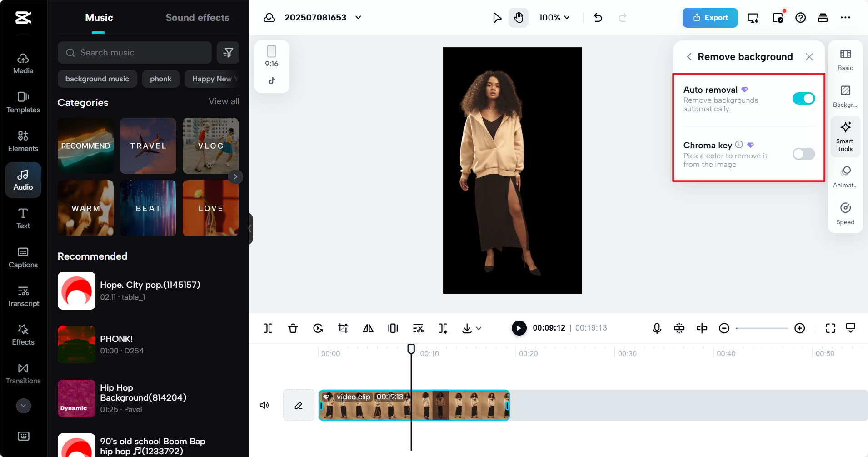Screen dimensions: 868x457
Task: Click the undo arrow icon
Action: pyautogui.click(x=598, y=18)
